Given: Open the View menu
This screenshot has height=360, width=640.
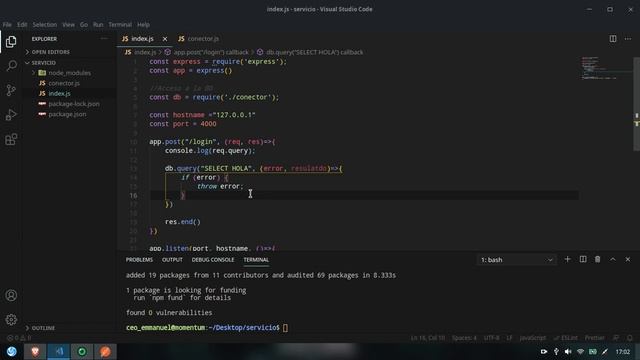Looking at the screenshot, I should point(69,24).
